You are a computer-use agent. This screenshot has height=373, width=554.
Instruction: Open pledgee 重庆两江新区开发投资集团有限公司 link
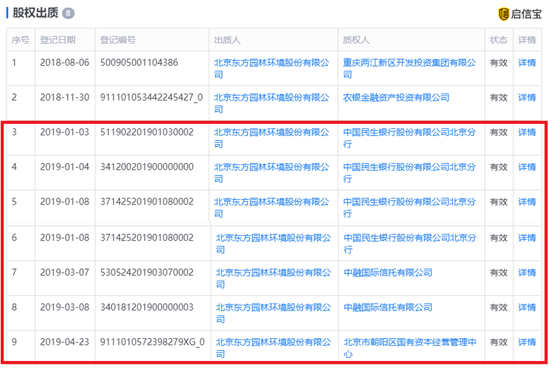pyautogui.click(x=409, y=69)
